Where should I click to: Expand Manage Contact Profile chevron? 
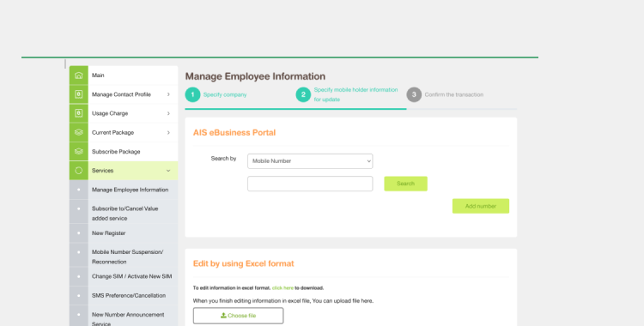click(168, 94)
